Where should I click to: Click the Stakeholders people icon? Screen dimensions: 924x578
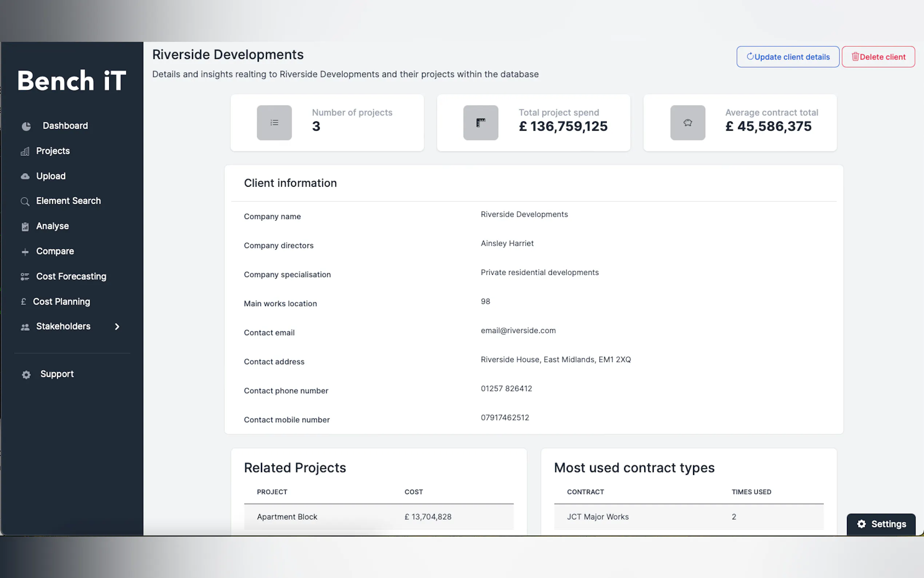pyautogui.click(x=25, y=327)
